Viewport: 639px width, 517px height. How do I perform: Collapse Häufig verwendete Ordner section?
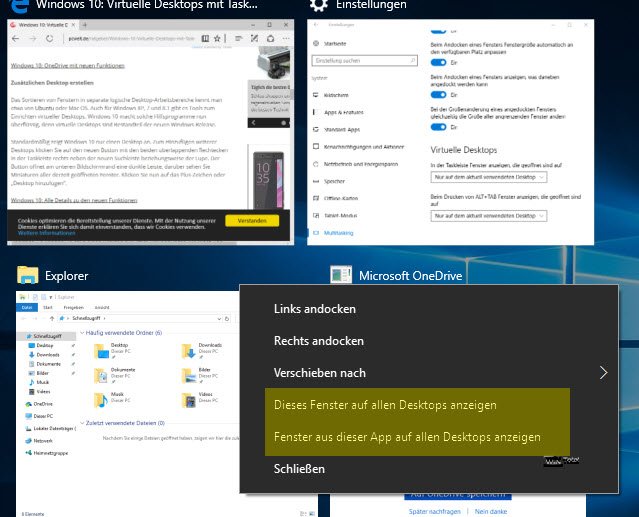(x=82, y=333)
